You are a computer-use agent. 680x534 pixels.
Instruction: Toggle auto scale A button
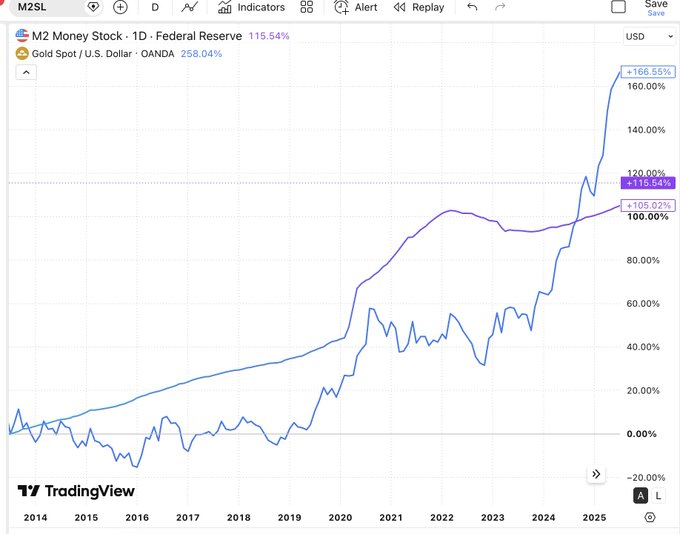tap(641, 495)
